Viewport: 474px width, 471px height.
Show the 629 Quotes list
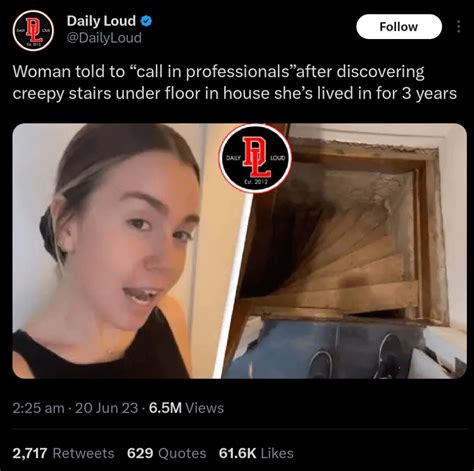(x=166, y=453)
